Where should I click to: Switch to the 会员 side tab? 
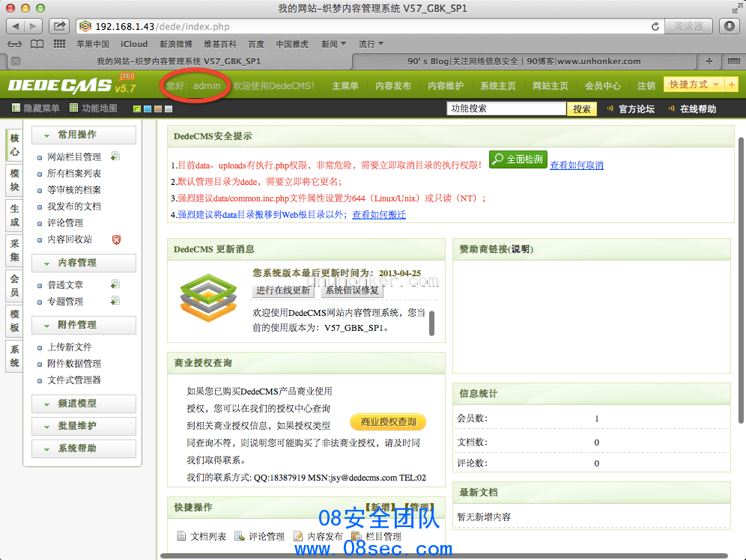14,286
